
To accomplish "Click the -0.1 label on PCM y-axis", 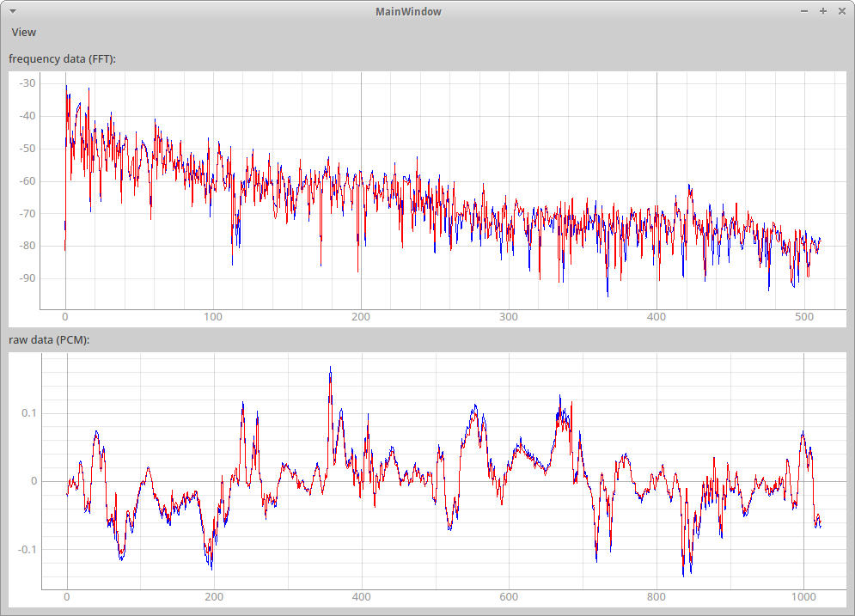I will coord(26,549).
